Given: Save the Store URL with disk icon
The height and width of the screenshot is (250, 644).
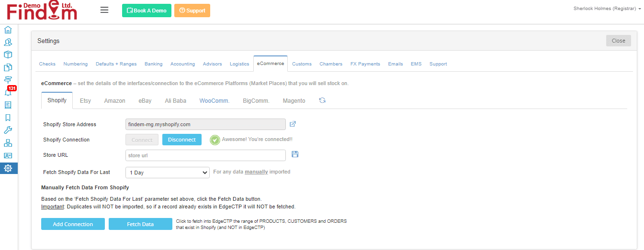Looking at the screenshot, I should coord(295,154).
